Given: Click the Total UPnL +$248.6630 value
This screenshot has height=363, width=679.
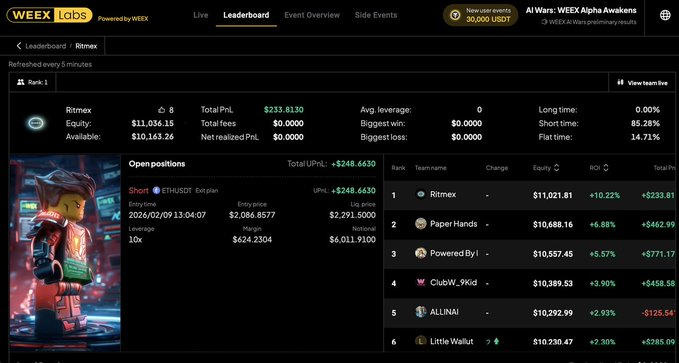Looking at the screenshot, I should click(x=353, y=164).
